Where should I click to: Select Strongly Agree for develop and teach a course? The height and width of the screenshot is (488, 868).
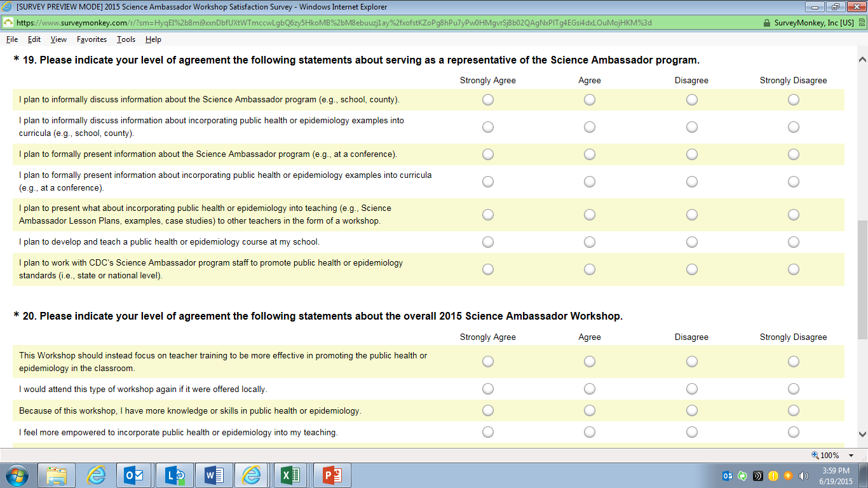point(488,242)
